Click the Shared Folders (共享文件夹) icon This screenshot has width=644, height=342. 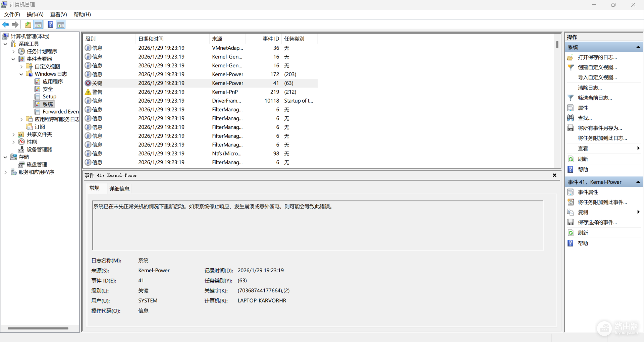tap(21, 134)
